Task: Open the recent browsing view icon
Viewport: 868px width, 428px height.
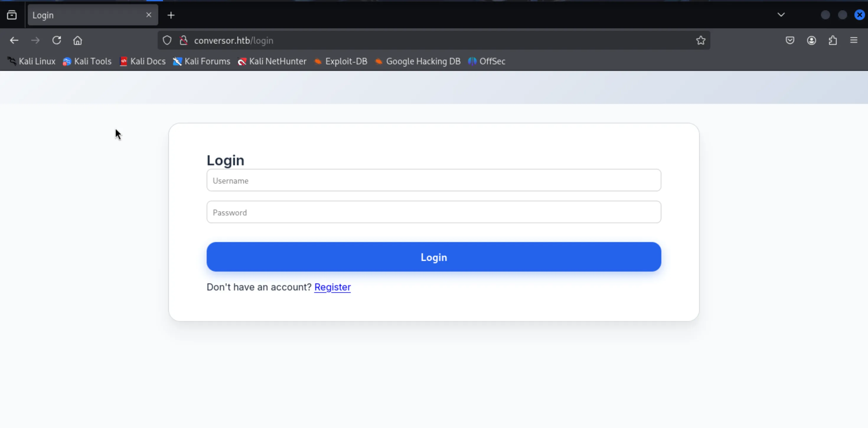Action: point(12,15)
